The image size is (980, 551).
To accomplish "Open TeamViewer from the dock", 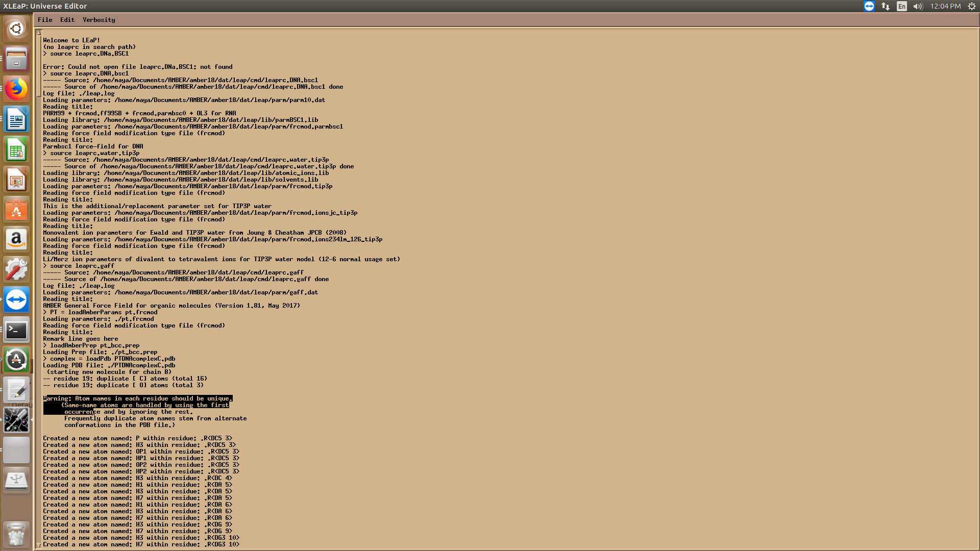I will pos(16,300).
